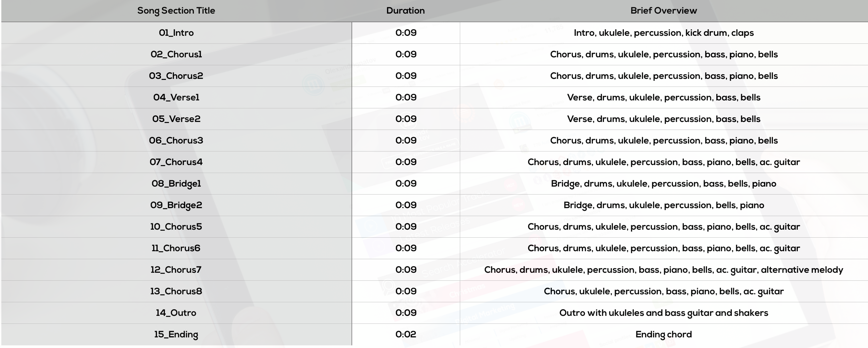Click the 0:09 duration in 12_Chorus7 row

406,270
